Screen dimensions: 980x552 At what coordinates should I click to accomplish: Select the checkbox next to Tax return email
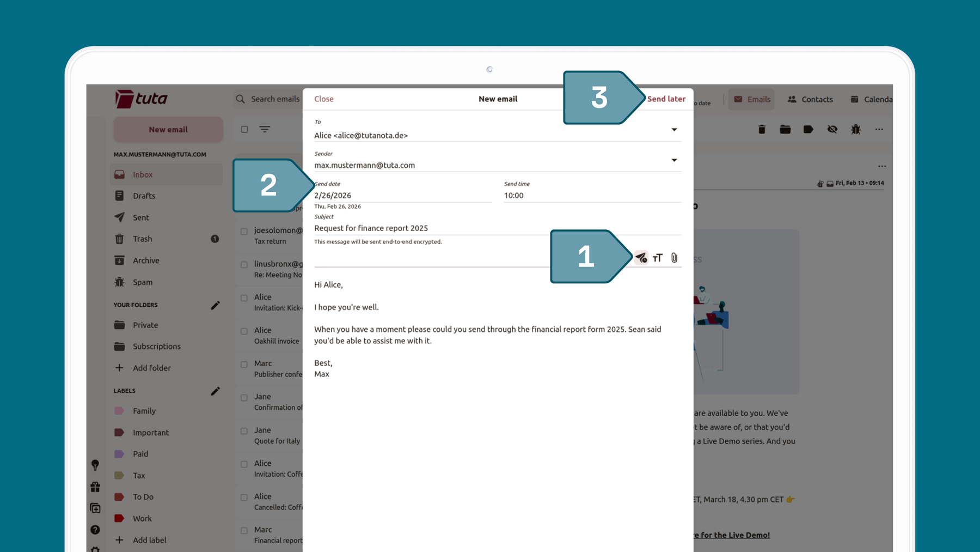coord(243,230)
